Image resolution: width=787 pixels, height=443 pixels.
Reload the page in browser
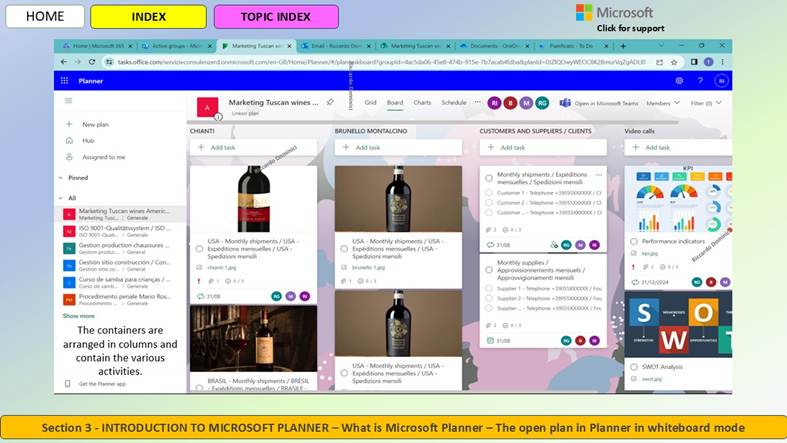(x=92, y=62)
